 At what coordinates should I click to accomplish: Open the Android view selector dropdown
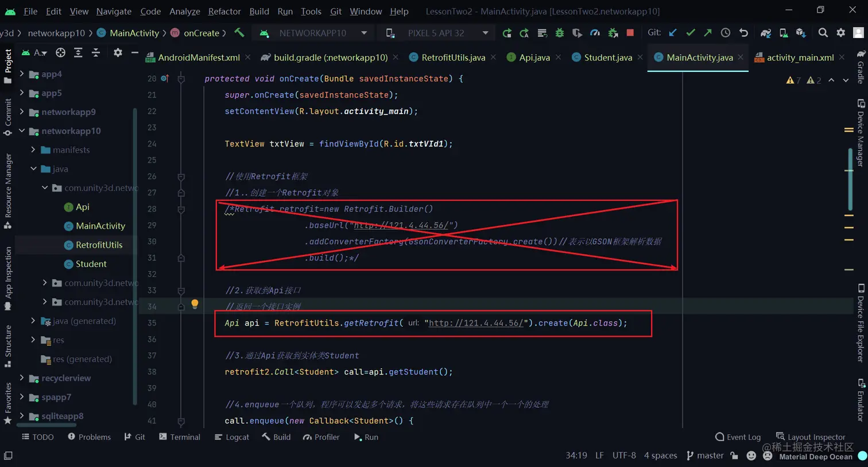click(x=34, y=53)
